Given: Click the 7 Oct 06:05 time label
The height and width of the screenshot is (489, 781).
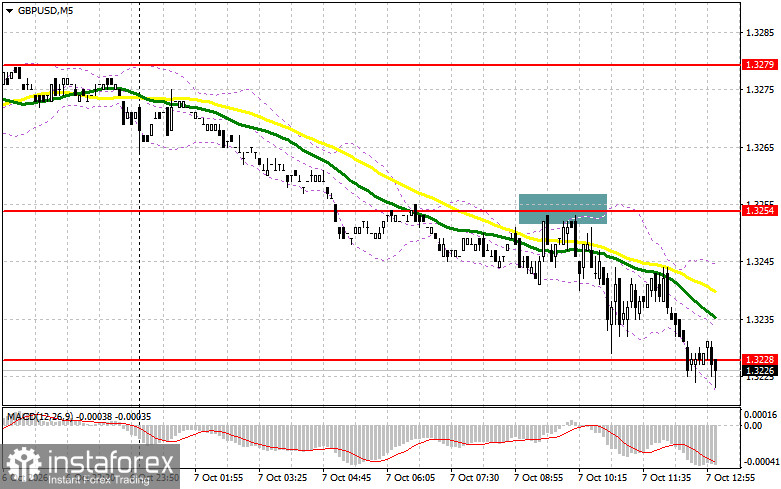Looking at the screenshot, I should (410, 478).
